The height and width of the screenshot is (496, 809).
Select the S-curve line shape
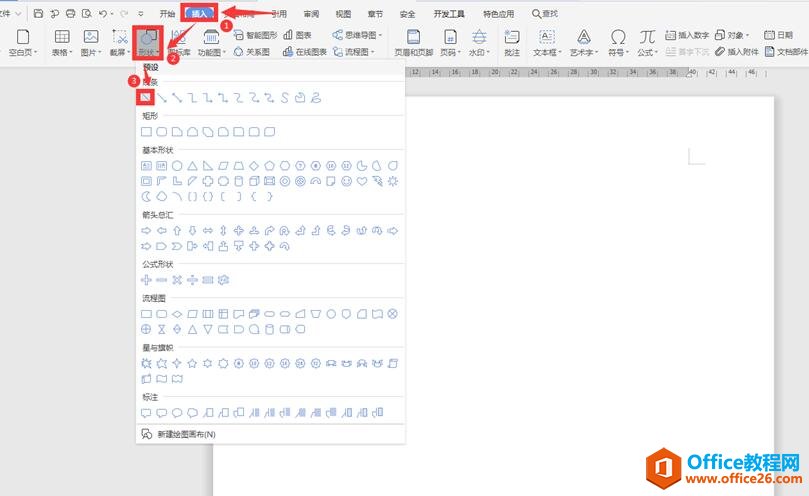284,98
